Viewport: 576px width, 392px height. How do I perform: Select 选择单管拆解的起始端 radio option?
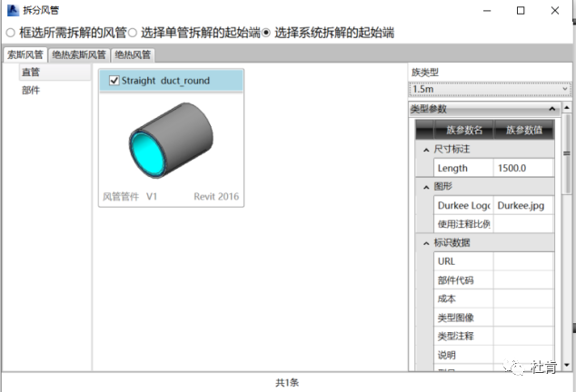click(133, 33)
